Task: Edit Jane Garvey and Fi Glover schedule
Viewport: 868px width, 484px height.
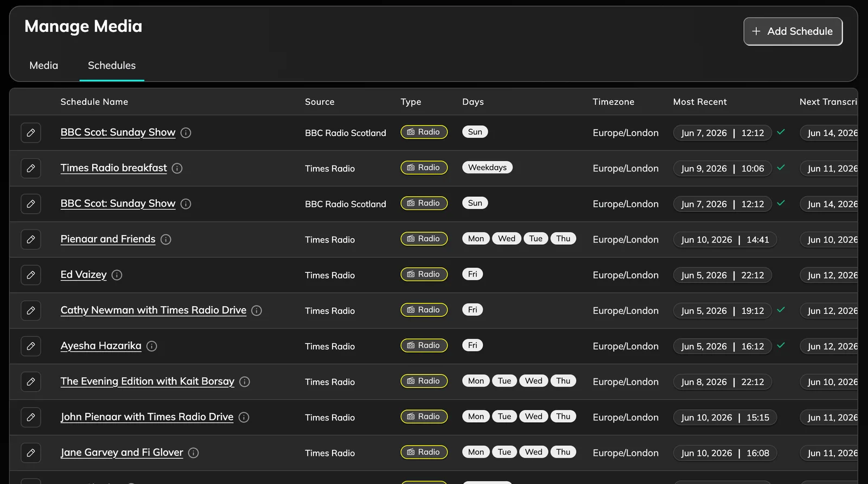Action: click(x=31, y=453)
